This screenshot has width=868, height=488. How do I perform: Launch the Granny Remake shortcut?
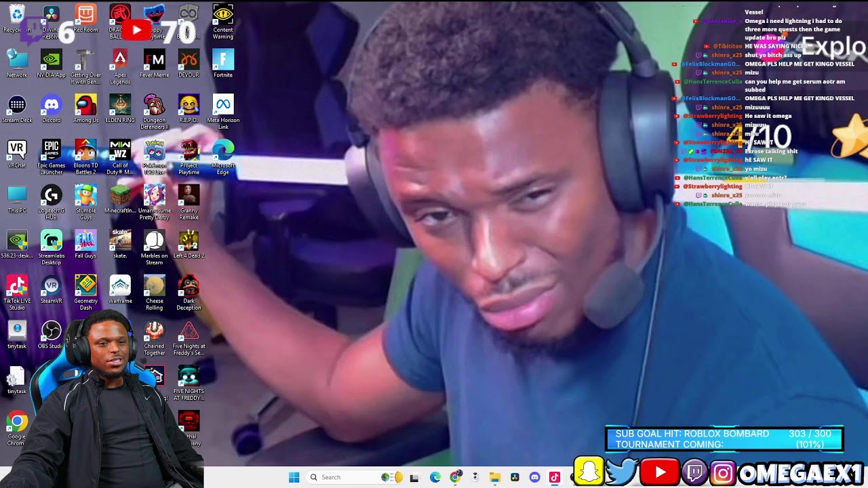pyautogui.click(x=189, y=203)
